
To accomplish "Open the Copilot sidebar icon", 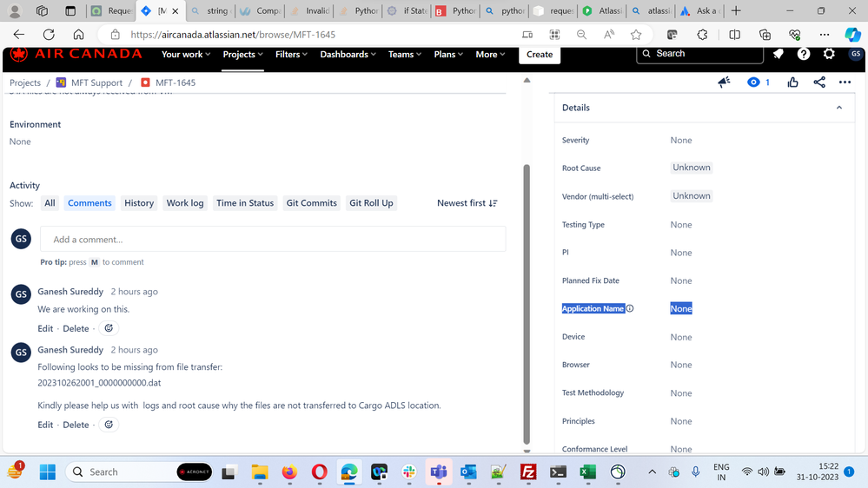I will (x=852, y=35).
